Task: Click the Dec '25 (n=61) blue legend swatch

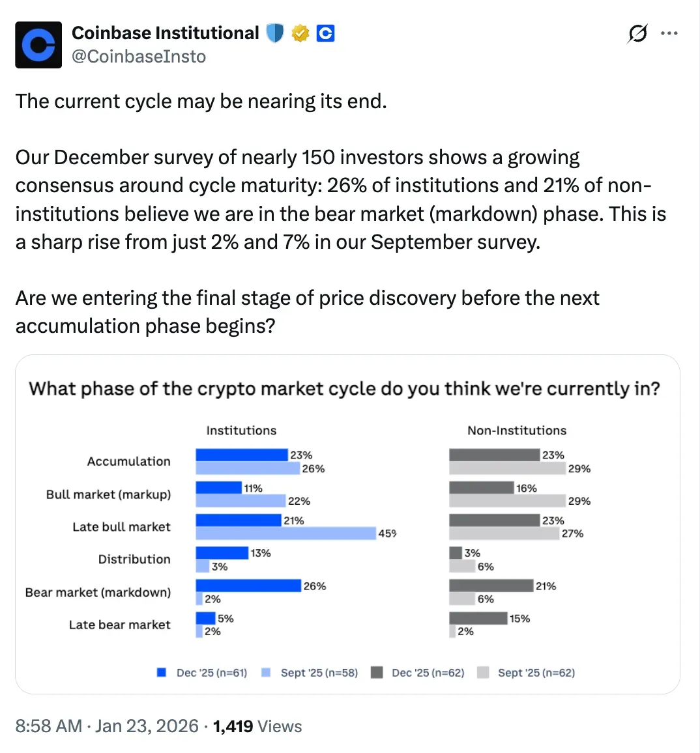Action: tap(162, 673)
